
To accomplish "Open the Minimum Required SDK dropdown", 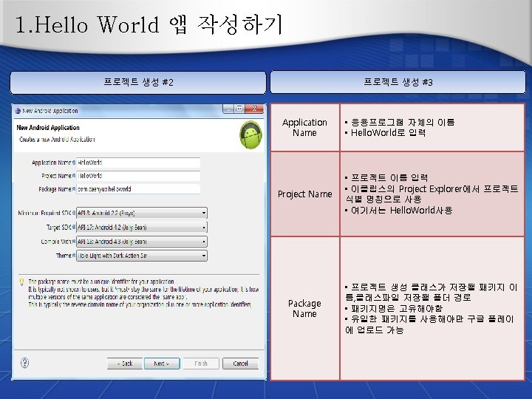I will click(x=141, y=213).
